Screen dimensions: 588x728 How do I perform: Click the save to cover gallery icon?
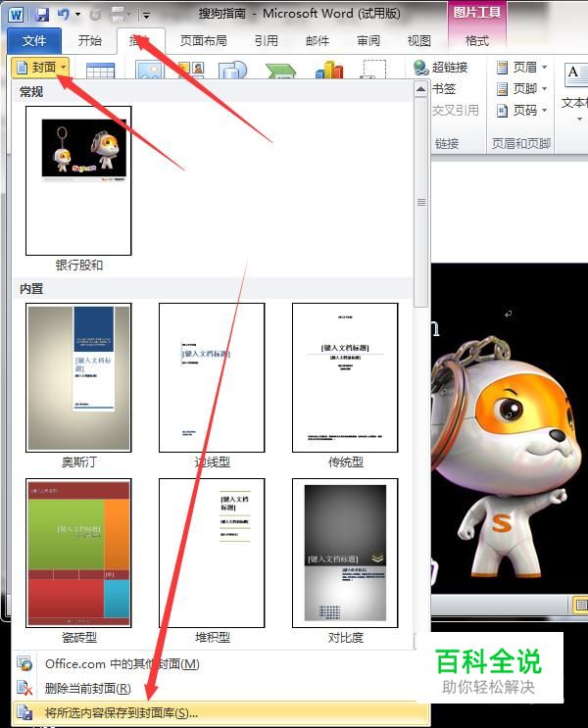click(x=24, y=712)
